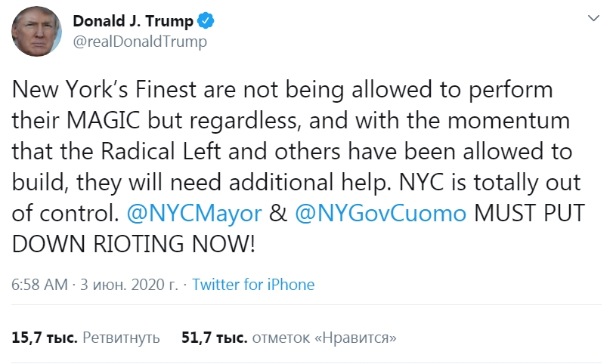Open the @realDonaldTrump handle link
613x364 pixels.
(x=139, y=42)
